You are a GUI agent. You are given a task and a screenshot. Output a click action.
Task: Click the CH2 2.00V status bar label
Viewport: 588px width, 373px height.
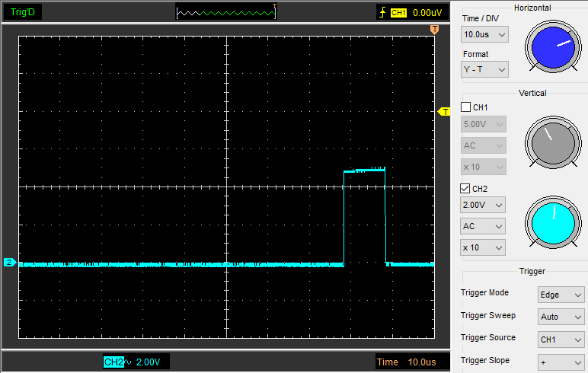coord(136,362)
